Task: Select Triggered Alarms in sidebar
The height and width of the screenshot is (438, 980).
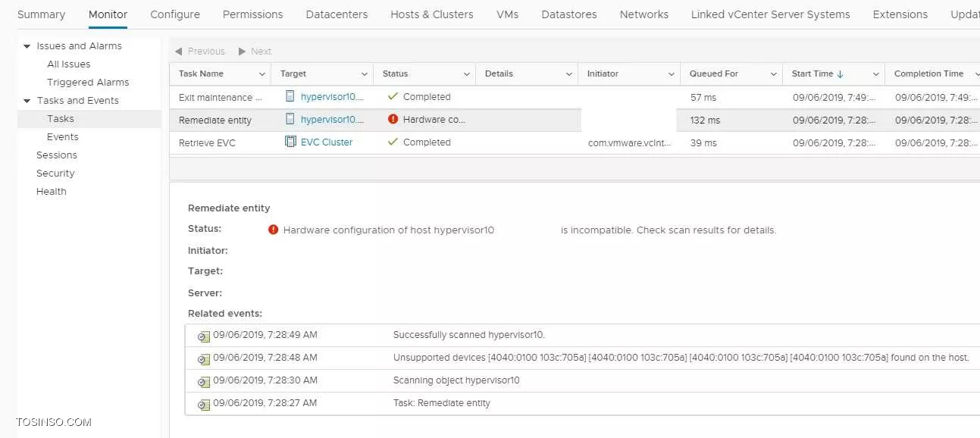Action: 88,83
